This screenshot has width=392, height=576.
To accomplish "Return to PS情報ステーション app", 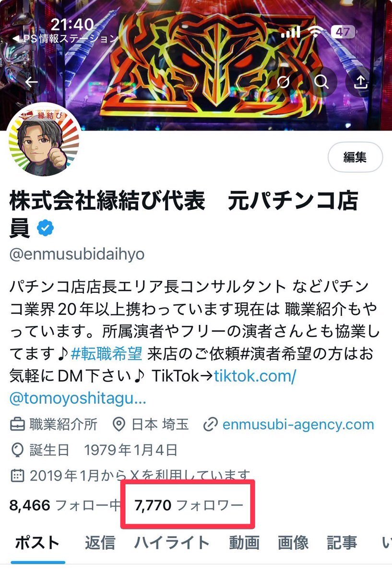I will pos(63,38).
